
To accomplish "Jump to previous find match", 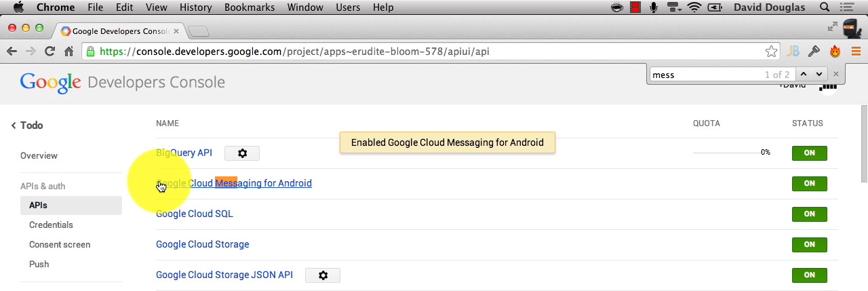I will [x=804, y=74].
